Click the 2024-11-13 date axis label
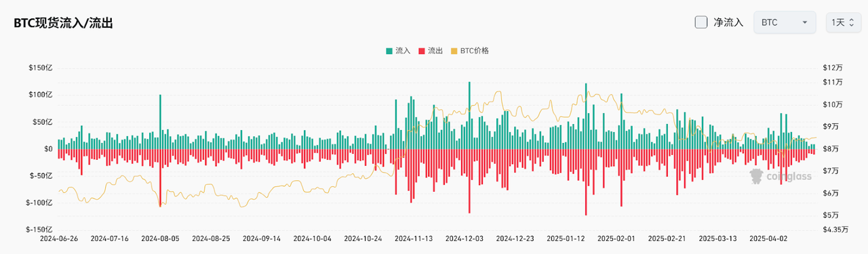 (x=414, y=238)
